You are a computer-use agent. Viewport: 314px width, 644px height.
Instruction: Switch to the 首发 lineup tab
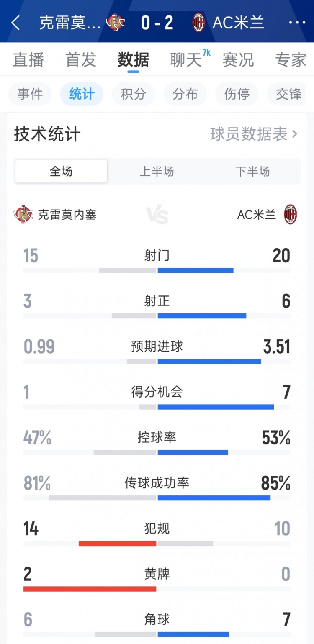point(81,60)
